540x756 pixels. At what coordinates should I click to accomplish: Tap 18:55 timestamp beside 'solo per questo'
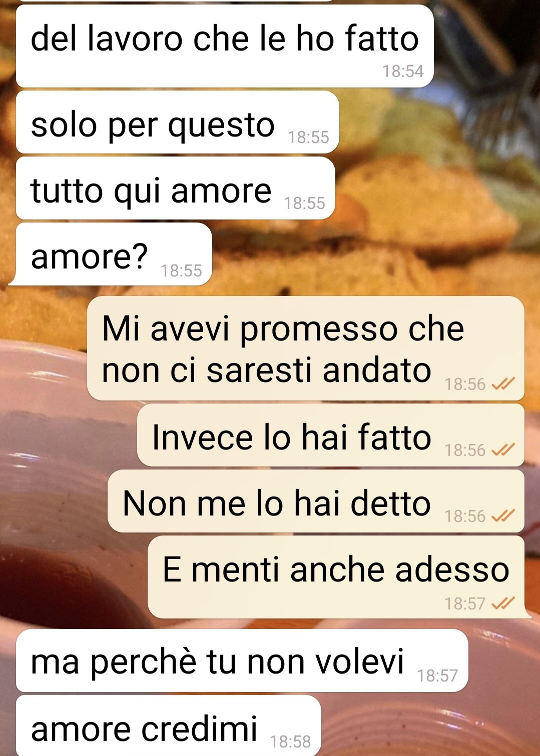point(308,137)
